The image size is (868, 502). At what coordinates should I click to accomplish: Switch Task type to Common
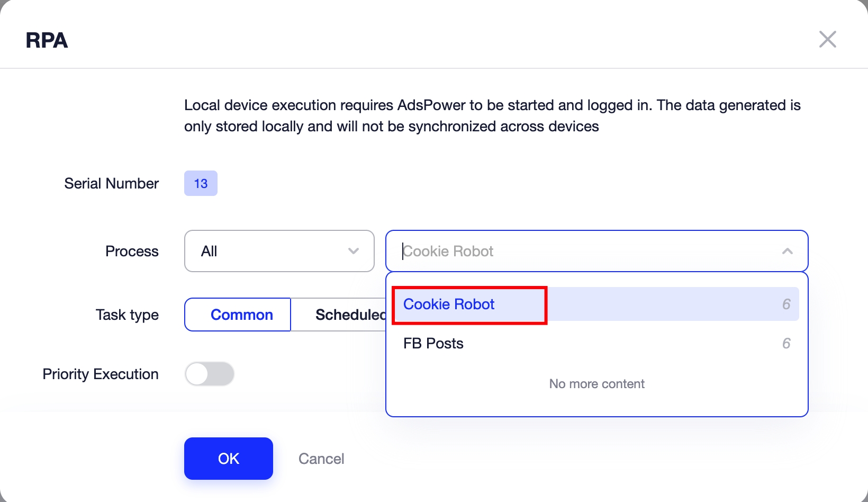(x=242, y=315)
